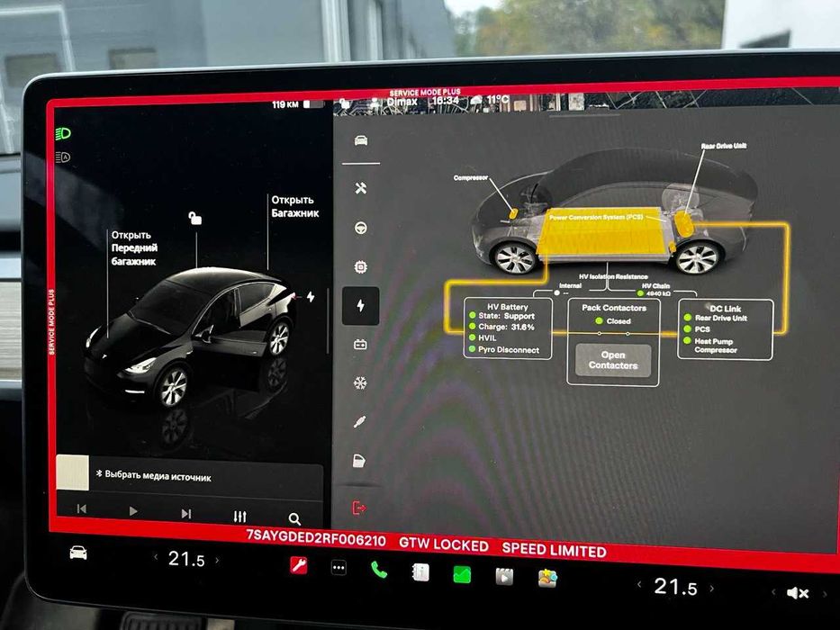Open the low voltage battery service section
840x630 pixels.
[360, 344]
